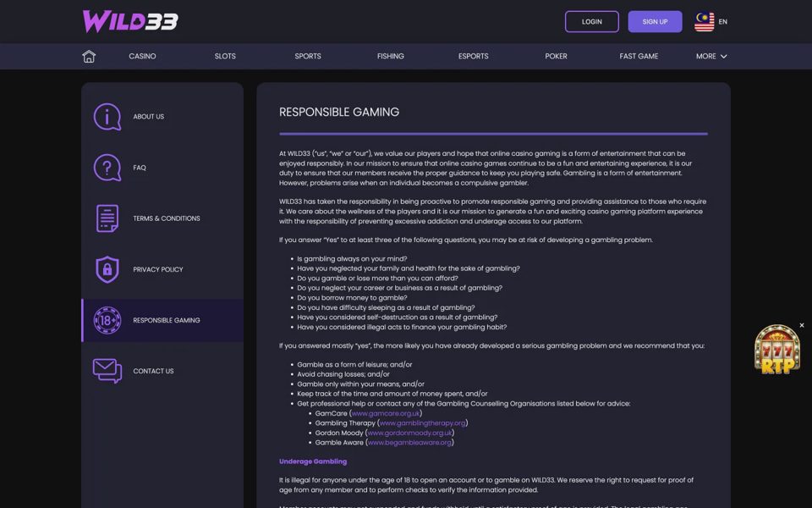
Task: Open the FAST GAME menu
Action: [639, 56]
